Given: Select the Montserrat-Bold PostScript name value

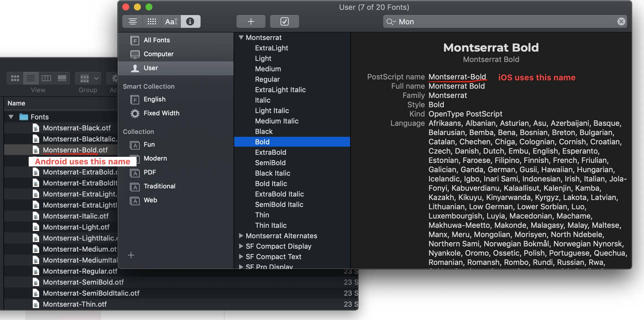Looking at the screenshot, I should click(x=457, y=77).
